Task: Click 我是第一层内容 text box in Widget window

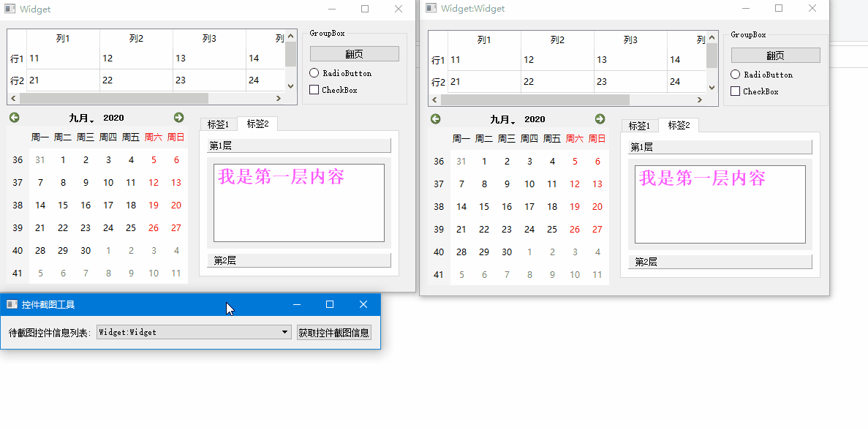Action: (299, 203)
